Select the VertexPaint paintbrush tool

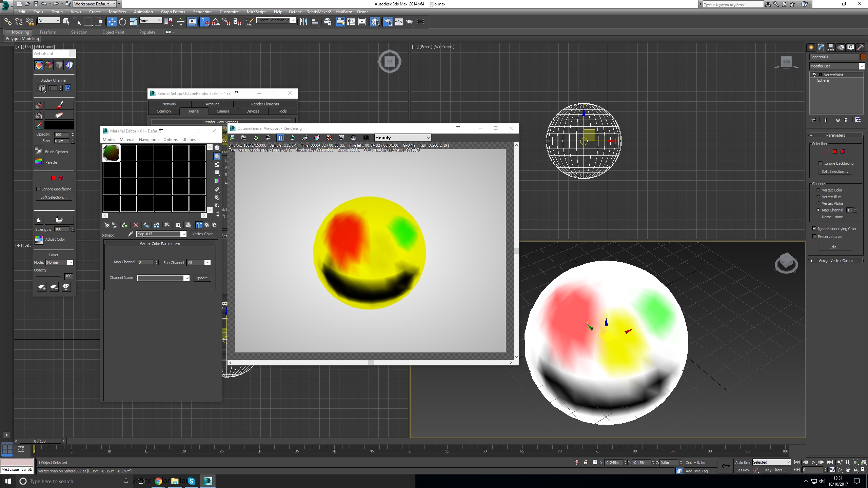click(x=59, y=105)
